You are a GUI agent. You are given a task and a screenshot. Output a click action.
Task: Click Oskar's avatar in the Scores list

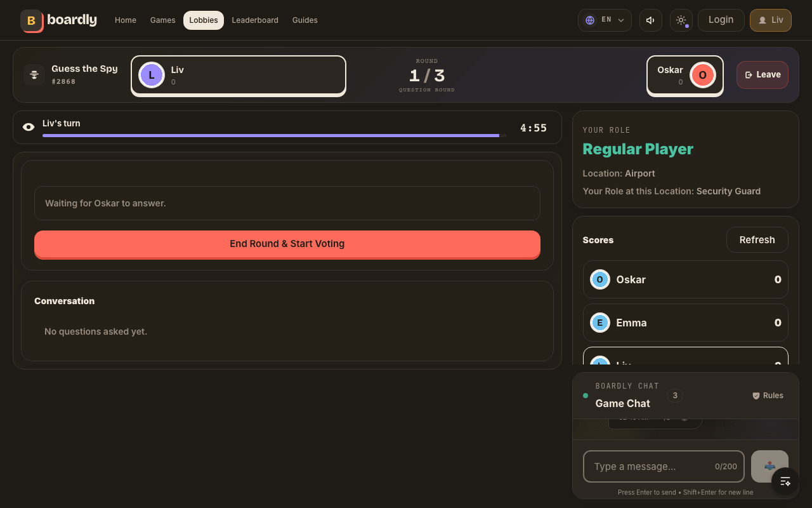(600, 279)
